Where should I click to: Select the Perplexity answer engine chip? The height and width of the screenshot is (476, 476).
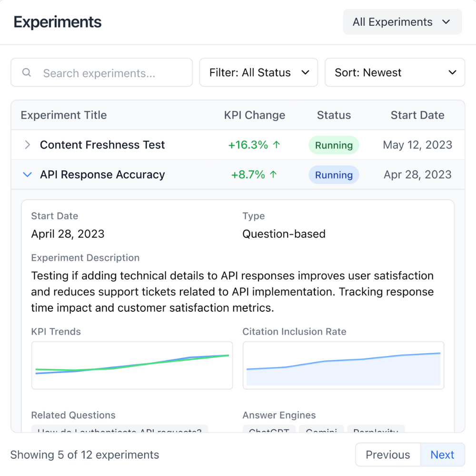pyautogui.click(x=376, y=431)
